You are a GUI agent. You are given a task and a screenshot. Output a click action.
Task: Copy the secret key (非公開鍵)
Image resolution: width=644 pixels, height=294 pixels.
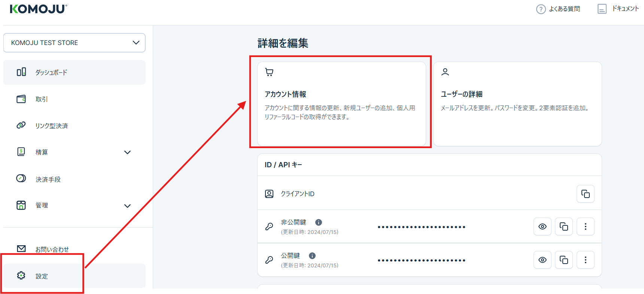[563, 226]
